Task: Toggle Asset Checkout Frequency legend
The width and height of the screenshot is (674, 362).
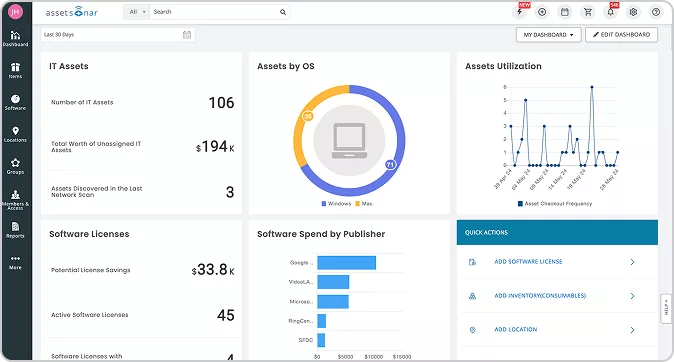Action: tap(555, 204)
